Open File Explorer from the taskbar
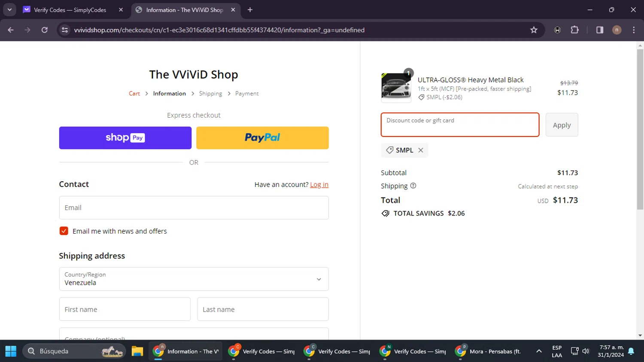 [137, 351]
